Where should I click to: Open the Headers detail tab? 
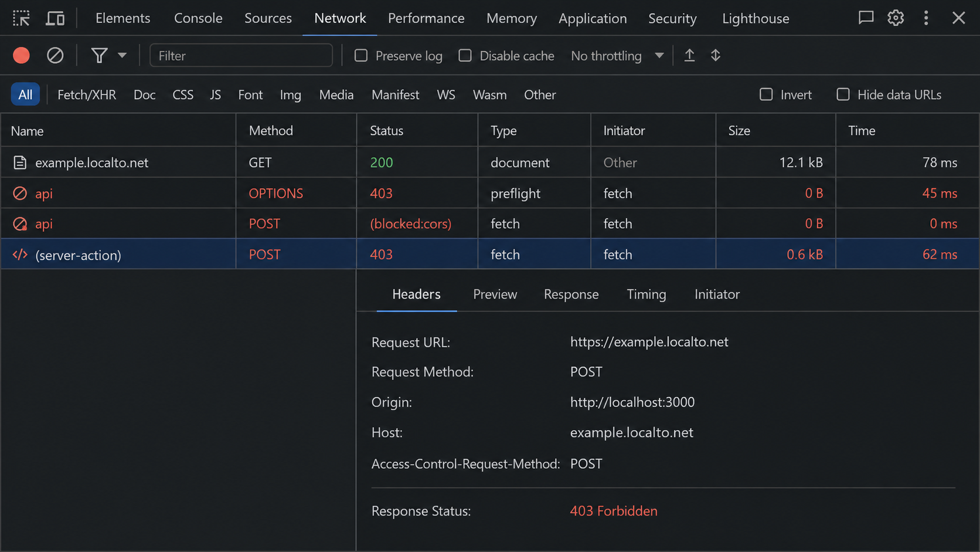[x=416, y=294]
